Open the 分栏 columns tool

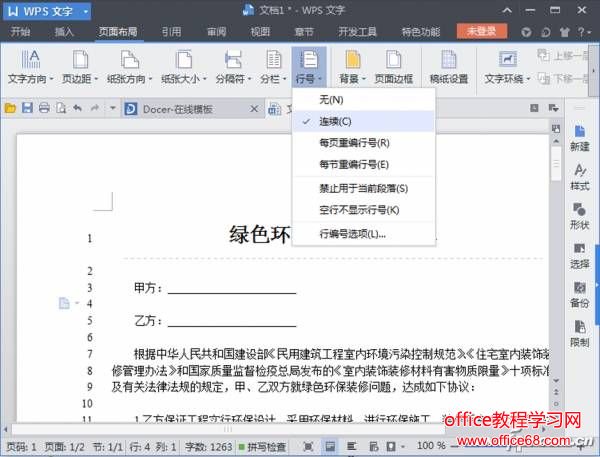[x=273, y=67]
